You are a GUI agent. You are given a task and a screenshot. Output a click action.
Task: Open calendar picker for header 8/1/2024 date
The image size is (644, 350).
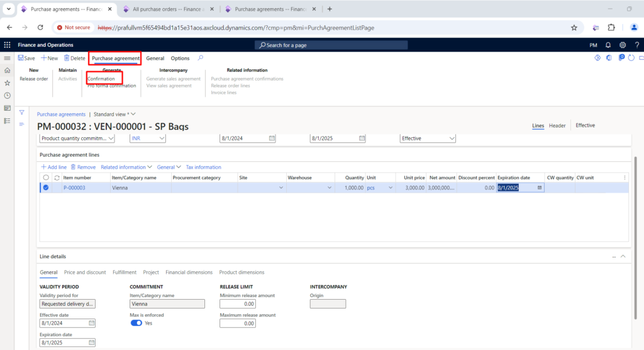pyautogui.click(x=272, y=138)
